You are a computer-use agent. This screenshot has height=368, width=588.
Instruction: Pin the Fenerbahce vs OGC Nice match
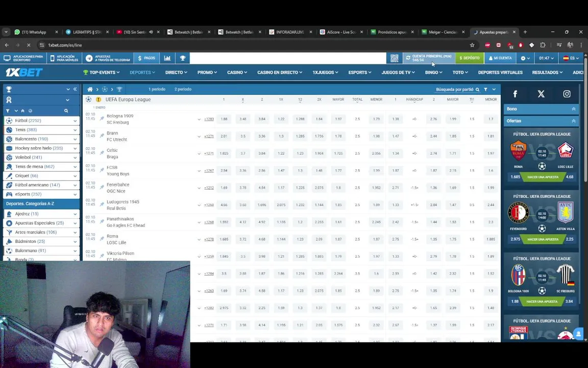102,187
